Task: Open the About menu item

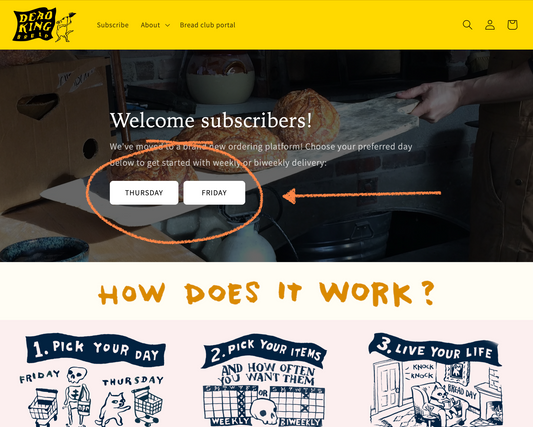Action: tap(150, 25)
